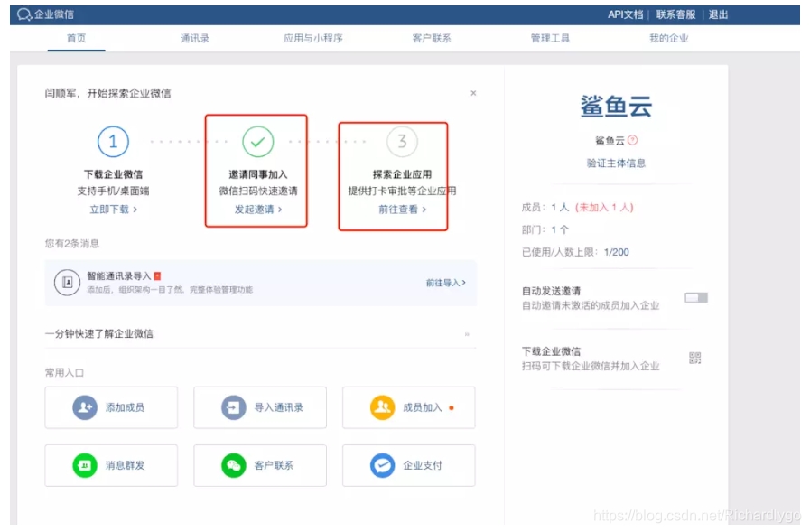Open the 添加成员 button

tap(111, 407)
